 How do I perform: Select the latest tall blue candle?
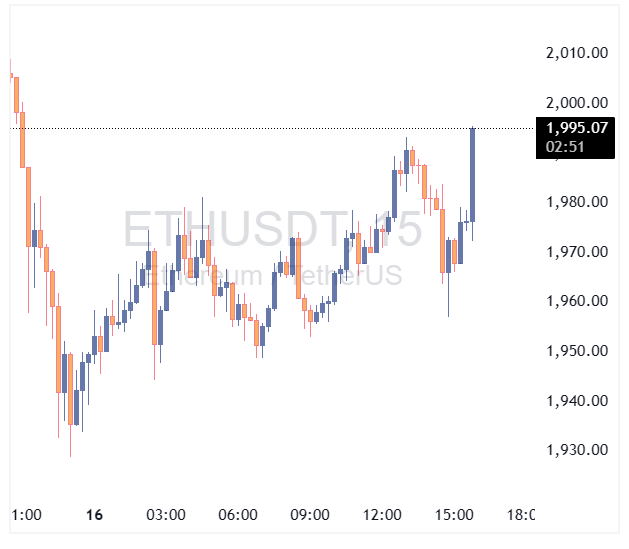click(x=473, y=175)
